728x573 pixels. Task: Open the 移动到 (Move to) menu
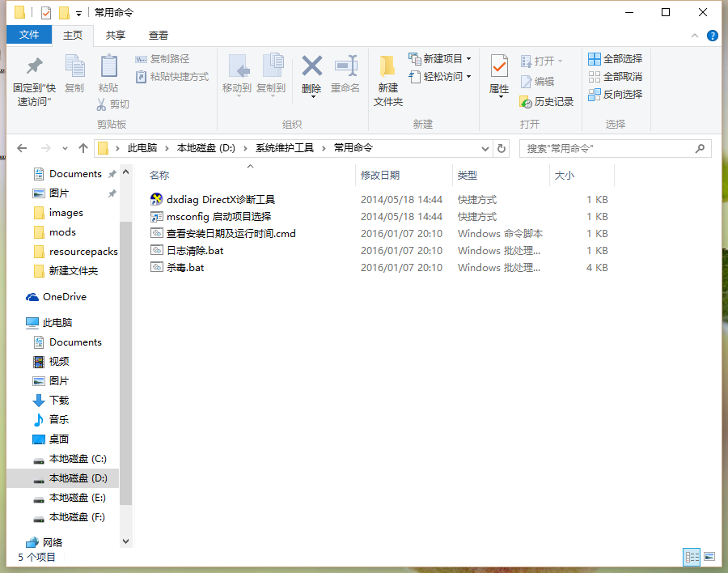coord(237,74)
